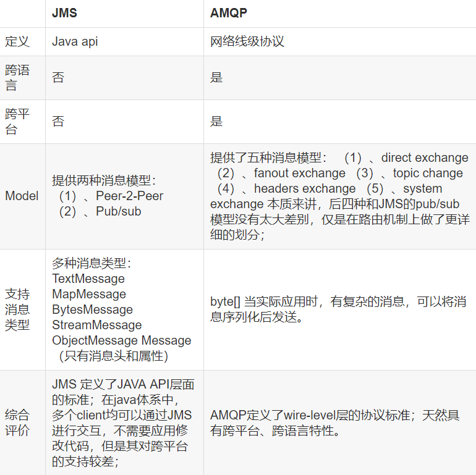The width and height of the screenshot is (476, 475).
Task: Click the topic change text
Action: 428,173
